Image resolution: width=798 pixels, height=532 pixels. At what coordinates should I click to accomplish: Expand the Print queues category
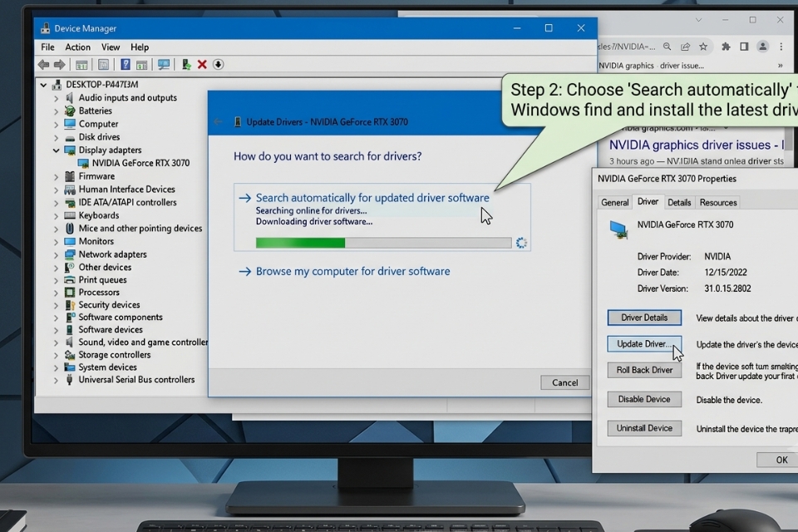pyautogui.click(x=56, y=280)
